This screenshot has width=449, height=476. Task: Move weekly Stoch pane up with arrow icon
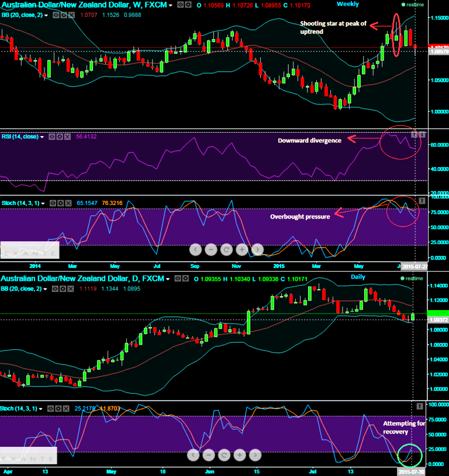tap(422, 201)
